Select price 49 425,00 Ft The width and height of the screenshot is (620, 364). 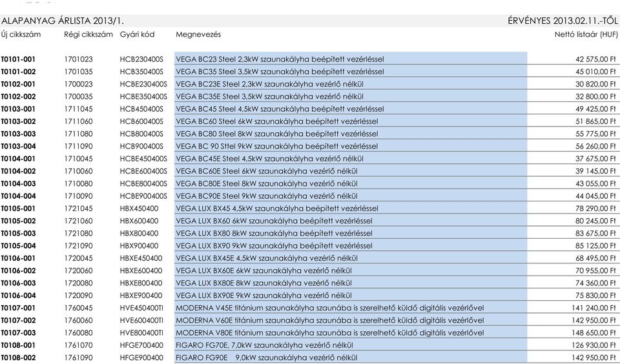coord(596,109)
